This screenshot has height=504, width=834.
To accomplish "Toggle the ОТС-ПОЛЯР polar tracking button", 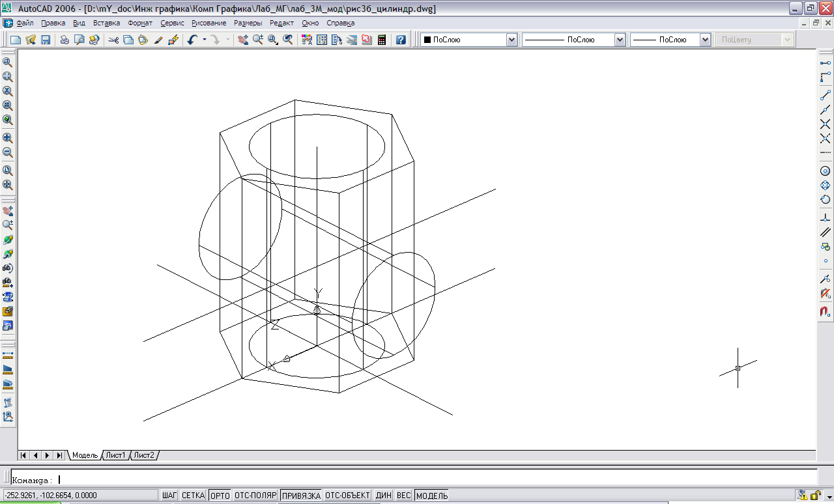I will pos(255,496).
